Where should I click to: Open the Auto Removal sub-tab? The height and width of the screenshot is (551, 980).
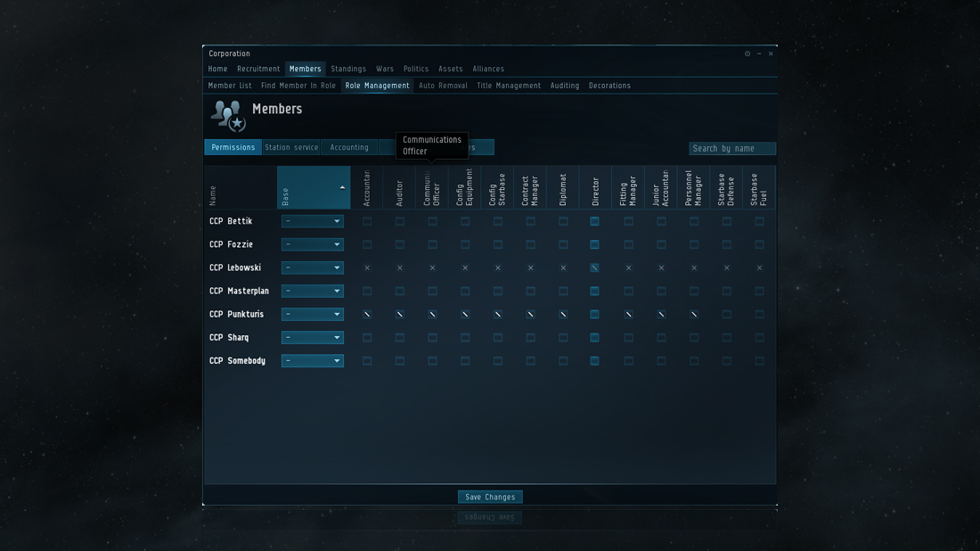click(443, 86)
